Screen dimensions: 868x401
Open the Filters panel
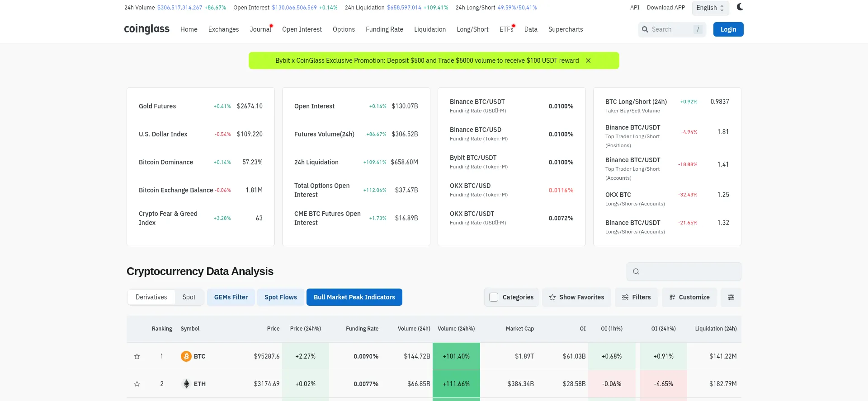[x=636, y=297]
